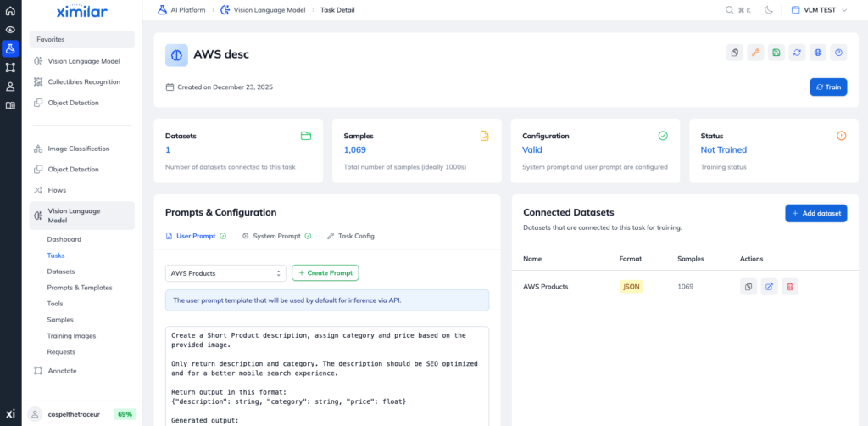Click the ximilar logo

(82, 11)
